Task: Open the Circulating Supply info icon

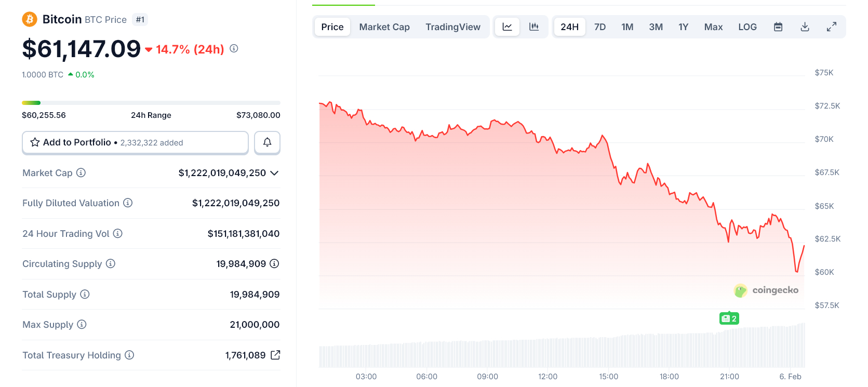Action: click(110, 264)
